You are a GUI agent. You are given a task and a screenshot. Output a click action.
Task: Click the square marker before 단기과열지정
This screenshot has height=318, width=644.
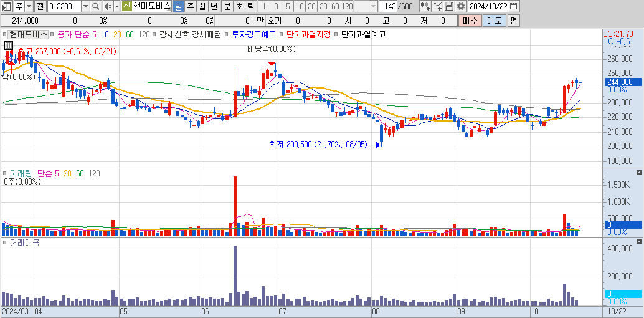[x=282, y=35]
